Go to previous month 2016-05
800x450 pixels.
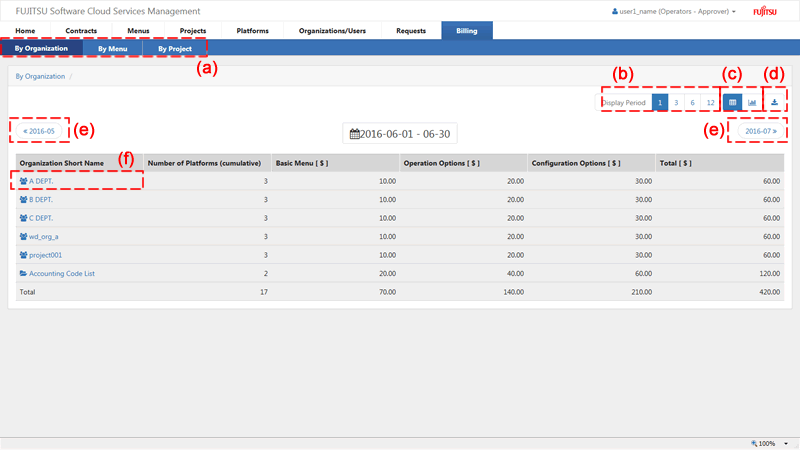[39, 131]
